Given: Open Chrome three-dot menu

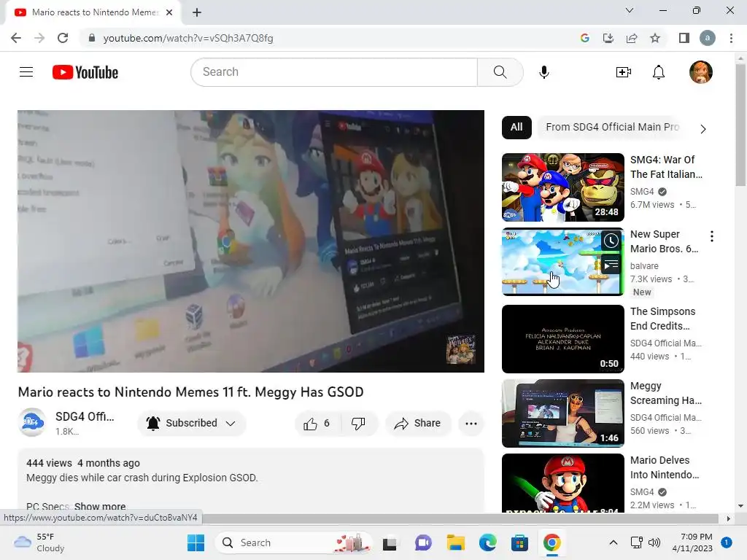Looking at the screenshot, I should 731,38.
